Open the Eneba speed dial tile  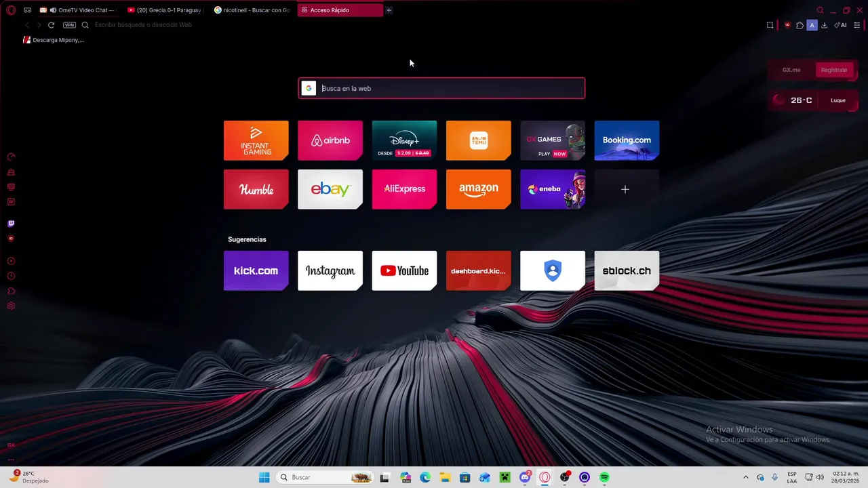pos(553,189)
